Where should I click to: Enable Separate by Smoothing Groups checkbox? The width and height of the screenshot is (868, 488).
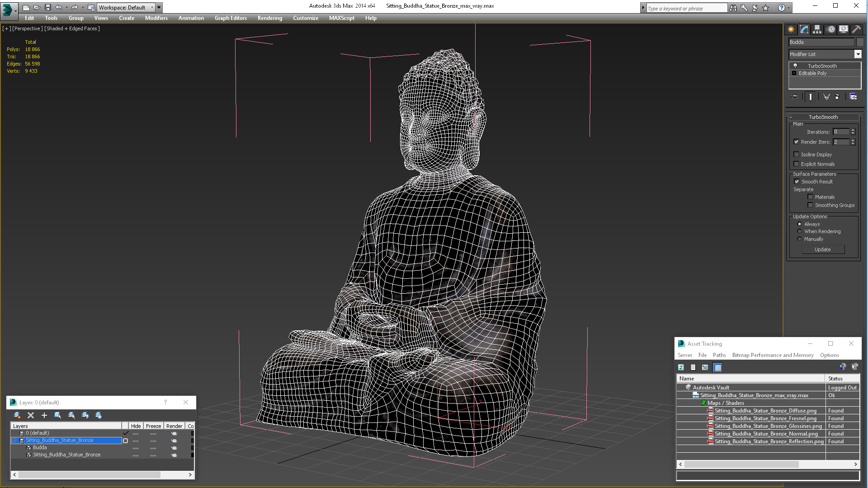tap(811, 205)
